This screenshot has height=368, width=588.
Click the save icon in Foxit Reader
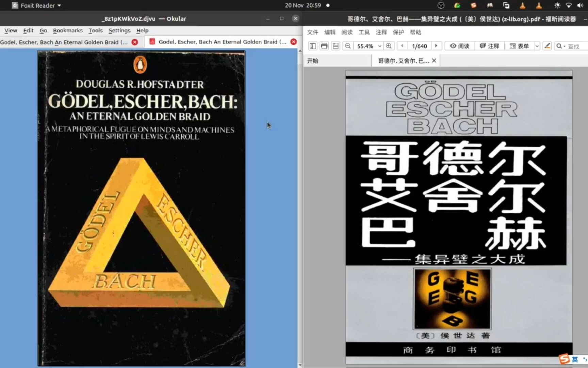coord(336,46)
